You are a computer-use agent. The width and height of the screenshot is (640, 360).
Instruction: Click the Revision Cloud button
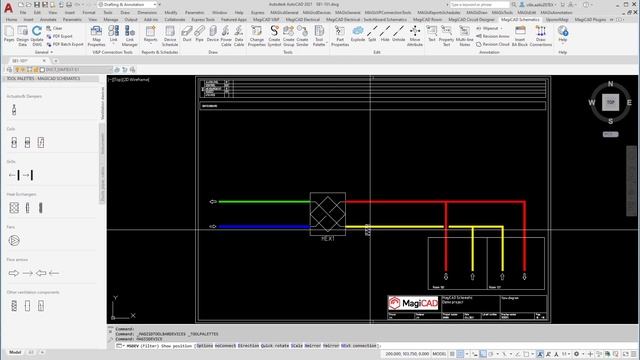point(492,44)
